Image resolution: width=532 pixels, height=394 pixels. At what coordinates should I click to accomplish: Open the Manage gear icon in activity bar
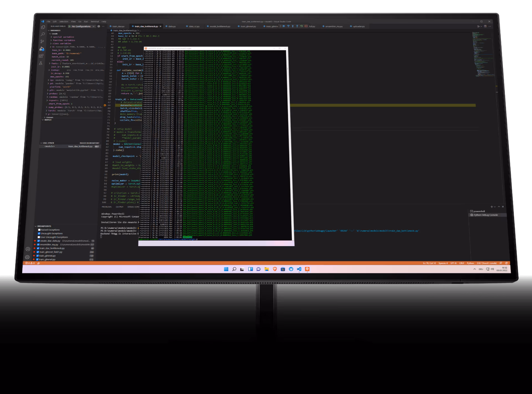(x=27, y=257)
